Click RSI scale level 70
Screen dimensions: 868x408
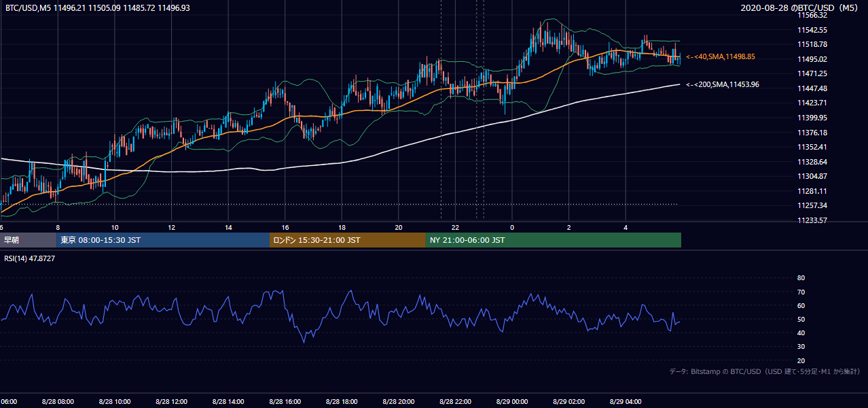point(801,292)
